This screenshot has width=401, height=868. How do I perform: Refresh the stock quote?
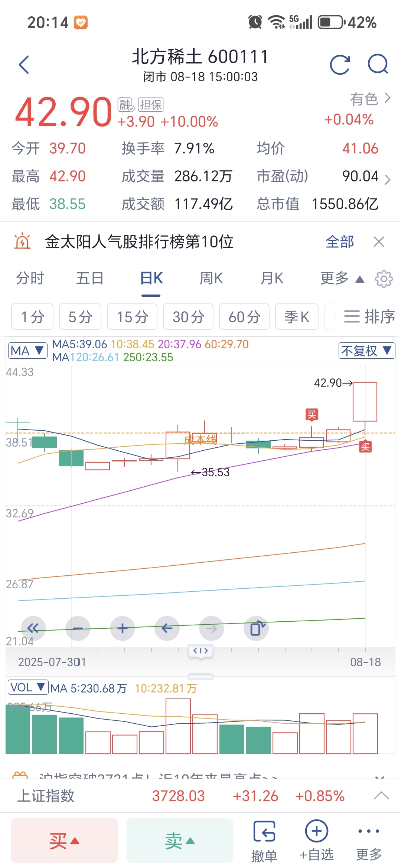(340, 65)
